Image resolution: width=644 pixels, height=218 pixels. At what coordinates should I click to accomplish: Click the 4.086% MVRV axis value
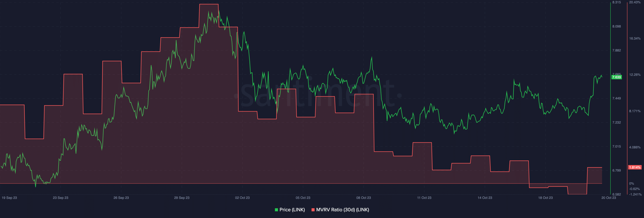click(635, 147)
